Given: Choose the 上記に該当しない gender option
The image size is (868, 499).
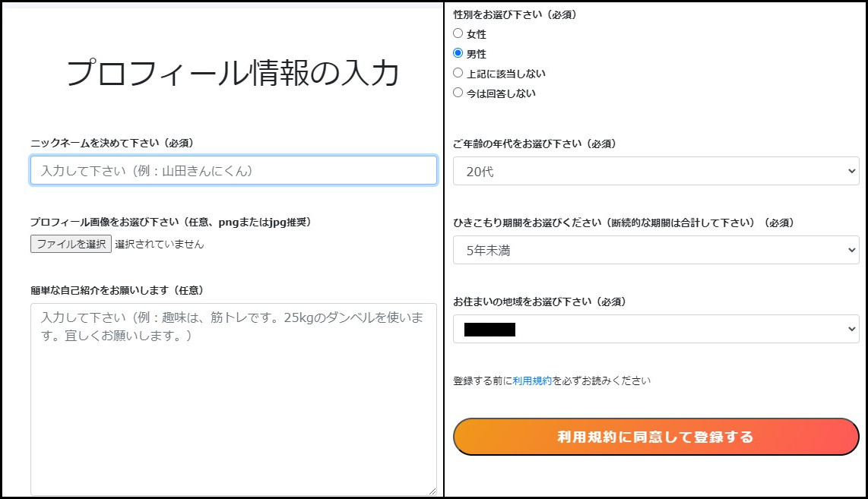Looking at the screenshot, I should click(x=458, y=72).
